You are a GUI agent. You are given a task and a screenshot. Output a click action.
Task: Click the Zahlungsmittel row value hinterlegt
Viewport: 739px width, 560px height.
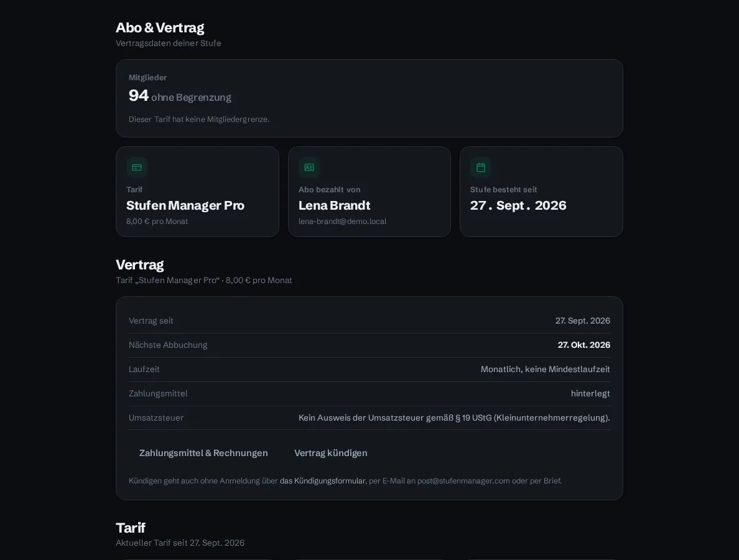(x=590, y=394)
